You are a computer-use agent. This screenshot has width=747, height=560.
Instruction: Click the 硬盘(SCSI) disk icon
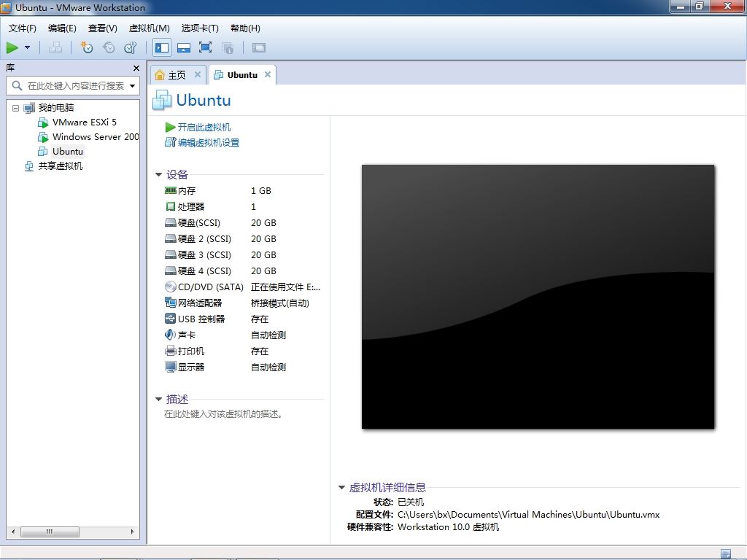coord(170,222)
